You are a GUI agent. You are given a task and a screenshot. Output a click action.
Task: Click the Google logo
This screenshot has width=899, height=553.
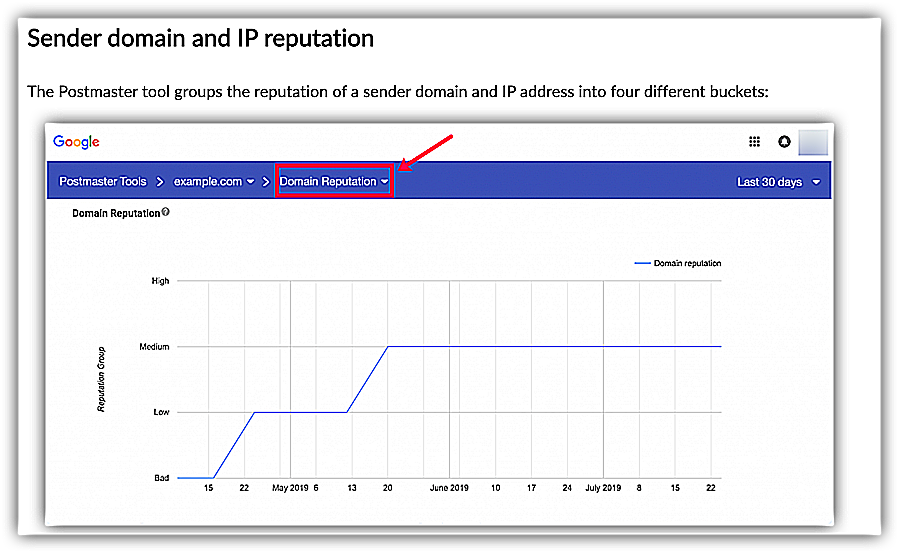click(76, 142)
